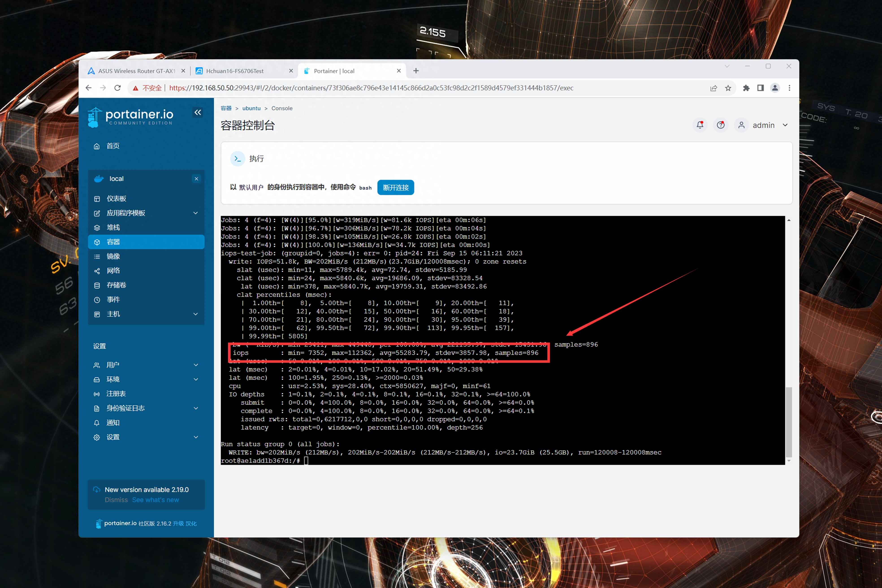Open the browser profile avatar icon

[775, 88]
